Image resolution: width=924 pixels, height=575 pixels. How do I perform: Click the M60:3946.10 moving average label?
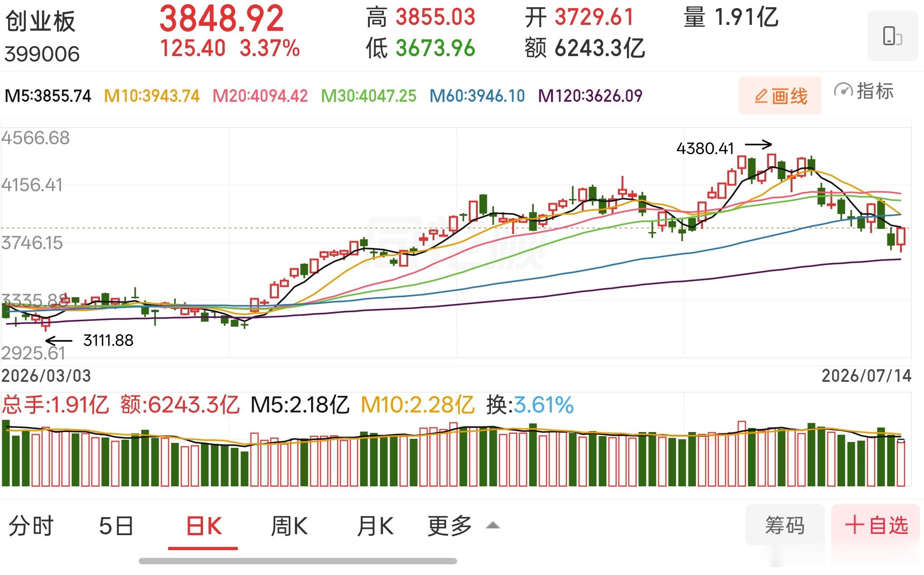[477, 96]
